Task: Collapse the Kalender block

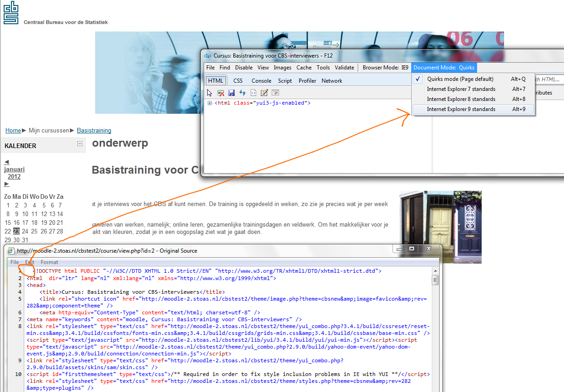Action: (80, 143)
